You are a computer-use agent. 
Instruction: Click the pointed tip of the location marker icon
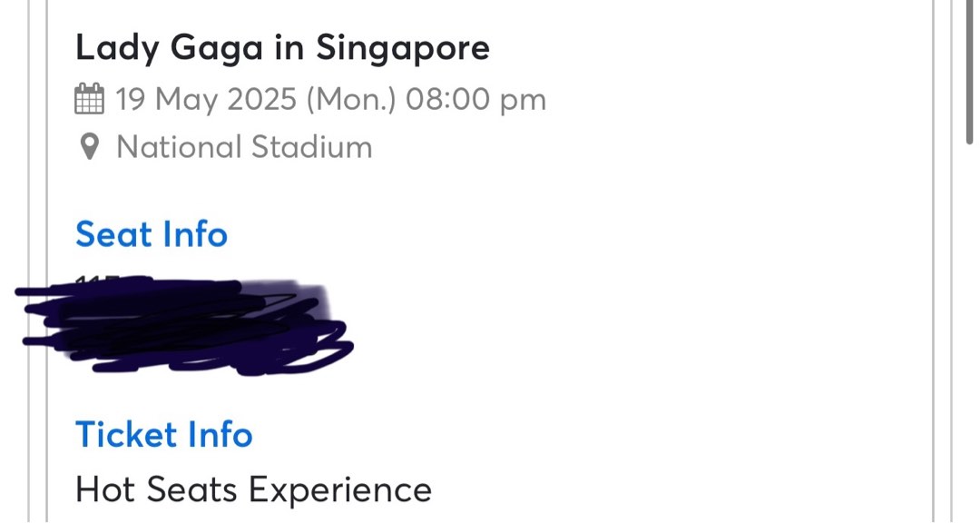88,158
